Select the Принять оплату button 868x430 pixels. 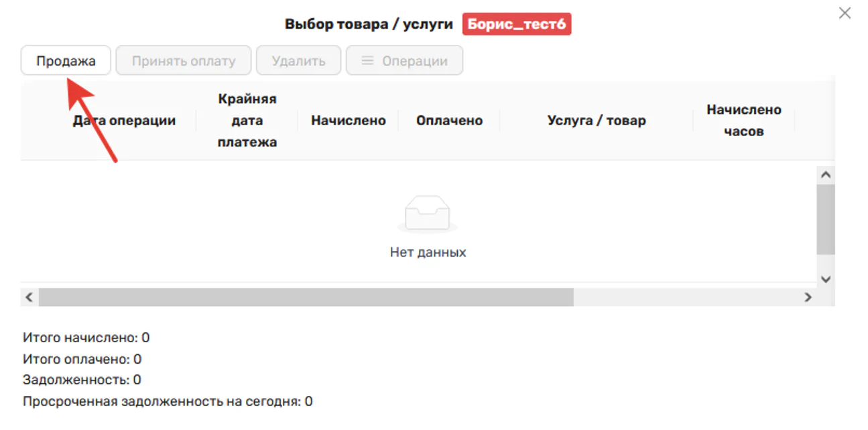pos(183,60)
